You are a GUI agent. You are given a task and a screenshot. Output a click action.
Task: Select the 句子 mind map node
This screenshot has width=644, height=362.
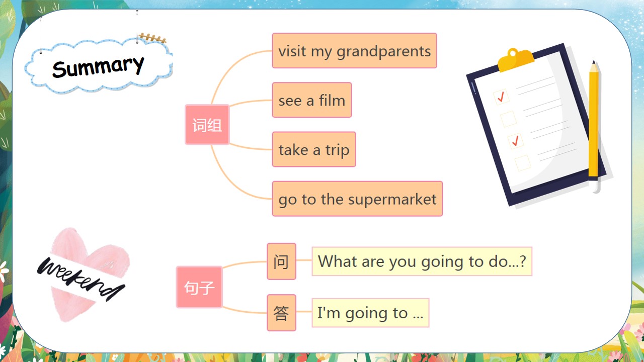pos(199,287)
